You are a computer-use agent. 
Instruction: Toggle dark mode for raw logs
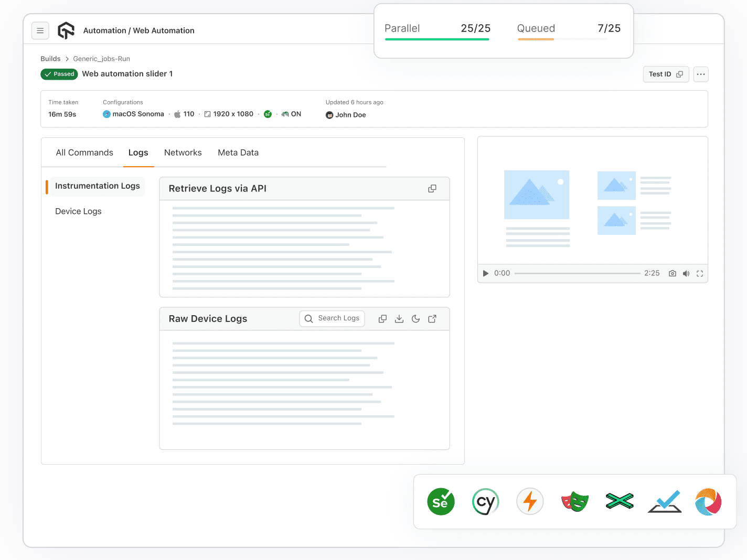415,319
